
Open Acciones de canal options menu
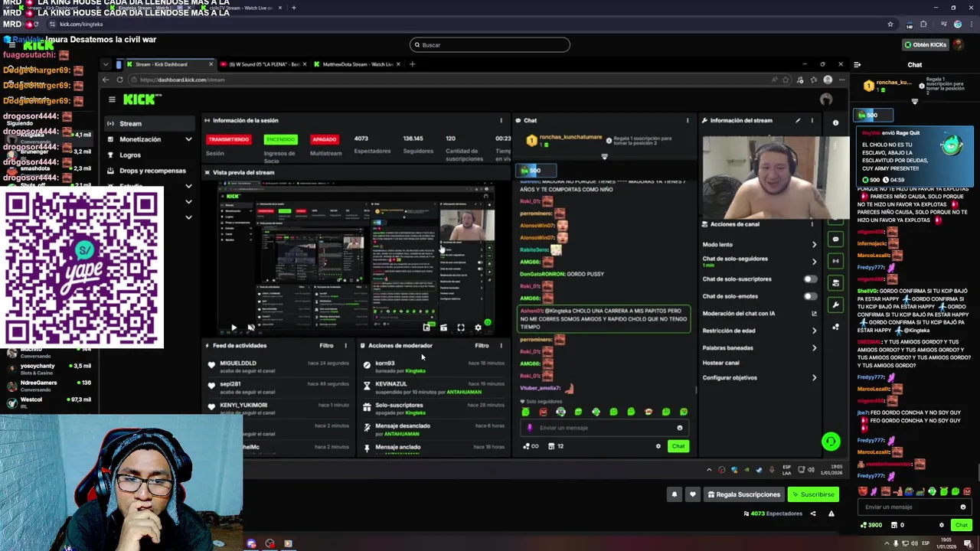(x=812, y=224)
